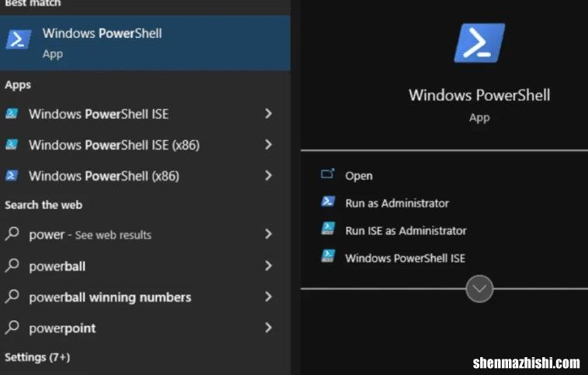Click the Windows PowerShell ISE app icon
The height and width of the screenshot is (375, 588).
pos(12,113)
